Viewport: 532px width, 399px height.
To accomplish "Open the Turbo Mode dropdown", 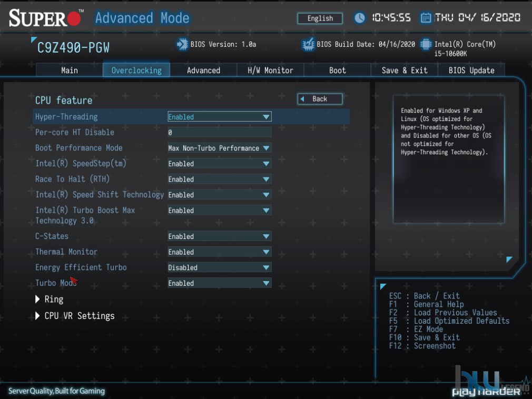I will tap(220, 283).
